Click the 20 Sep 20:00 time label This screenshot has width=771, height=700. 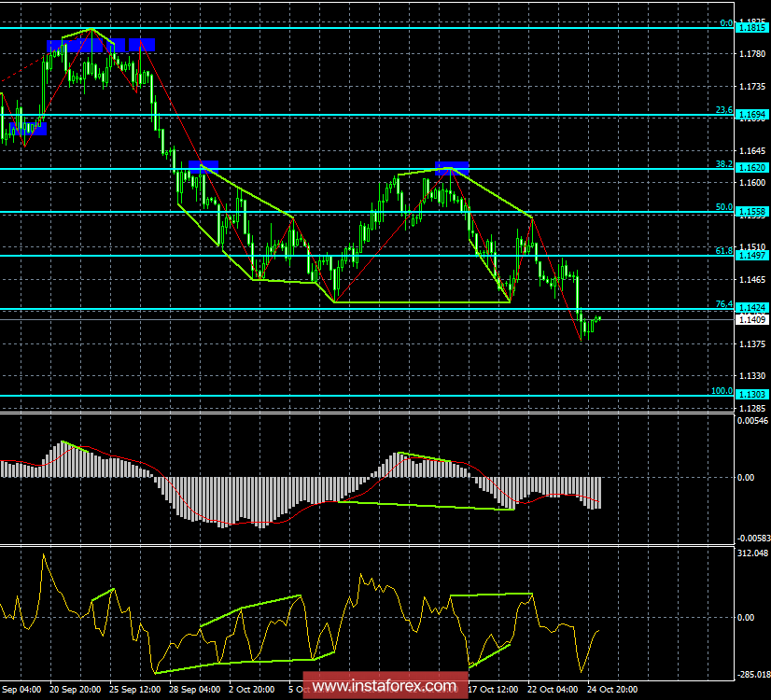[x=75, y=691]
